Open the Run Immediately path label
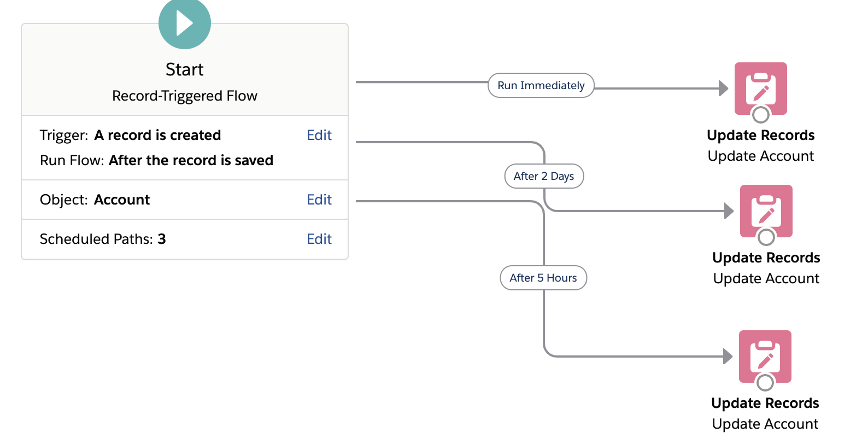 [x=541, y=85]
